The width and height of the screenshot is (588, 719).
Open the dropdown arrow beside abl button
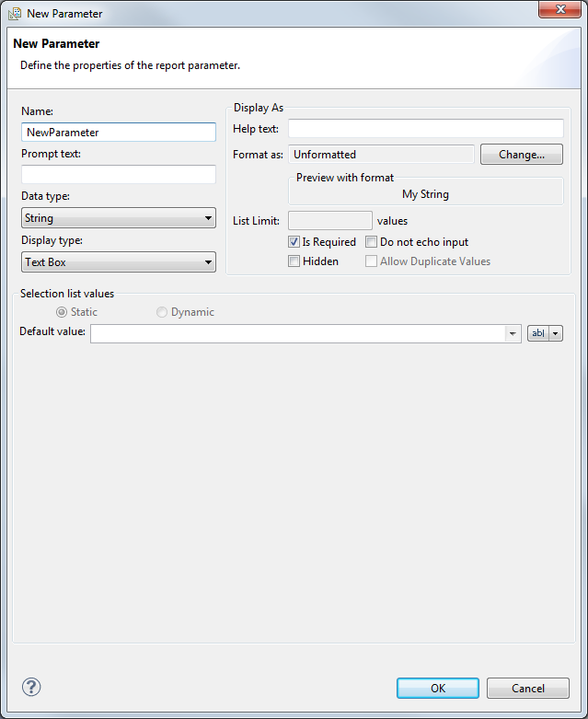pyautogui.click(x=556, y=333)
